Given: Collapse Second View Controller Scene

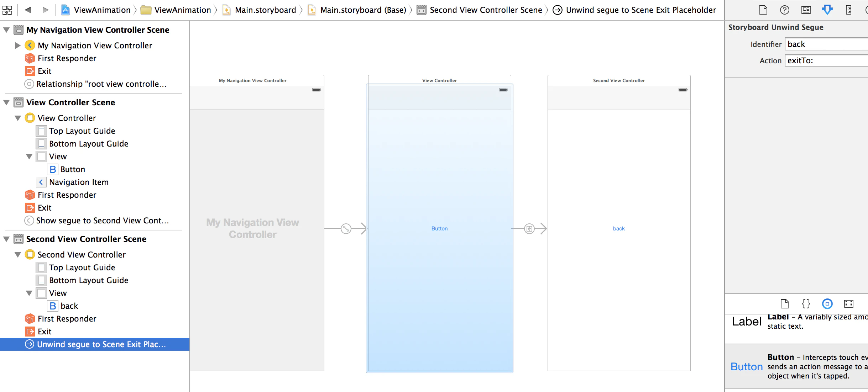Looking at the screenshot, I should pos(6,239).
